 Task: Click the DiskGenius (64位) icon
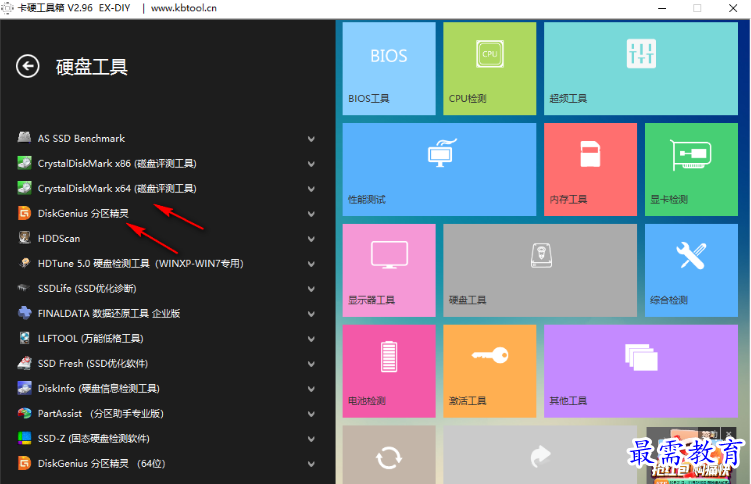24,463
